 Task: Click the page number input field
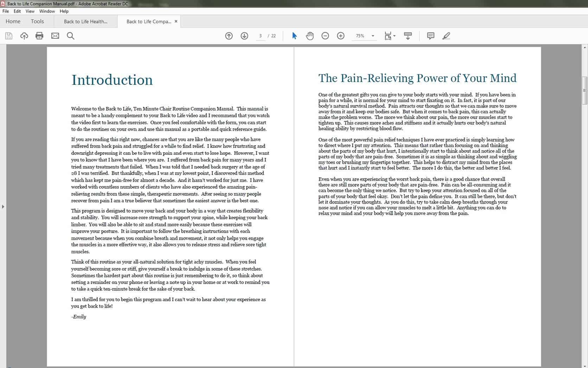pos(260,36)
